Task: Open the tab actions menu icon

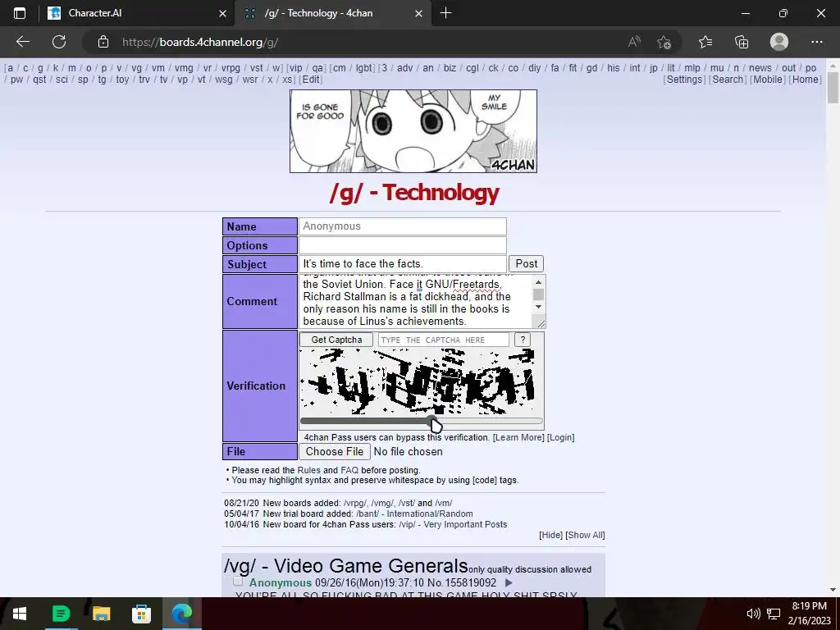Action: click(20, 13)
